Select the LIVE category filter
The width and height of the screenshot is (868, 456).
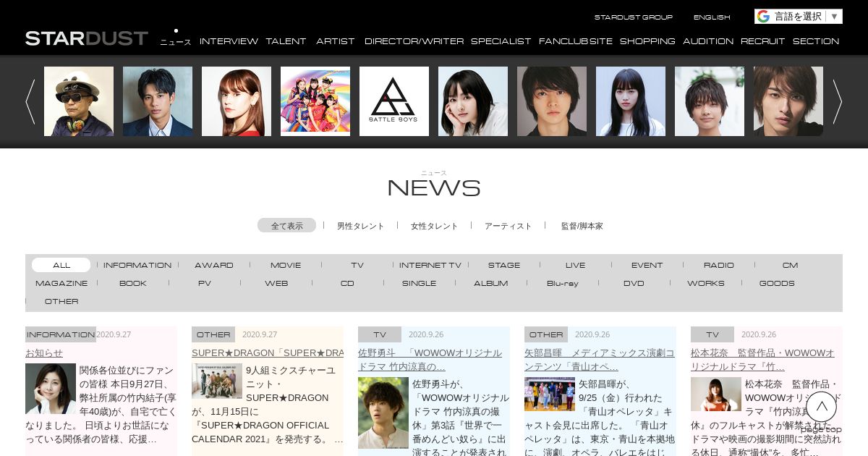click(x=576, y=265)
